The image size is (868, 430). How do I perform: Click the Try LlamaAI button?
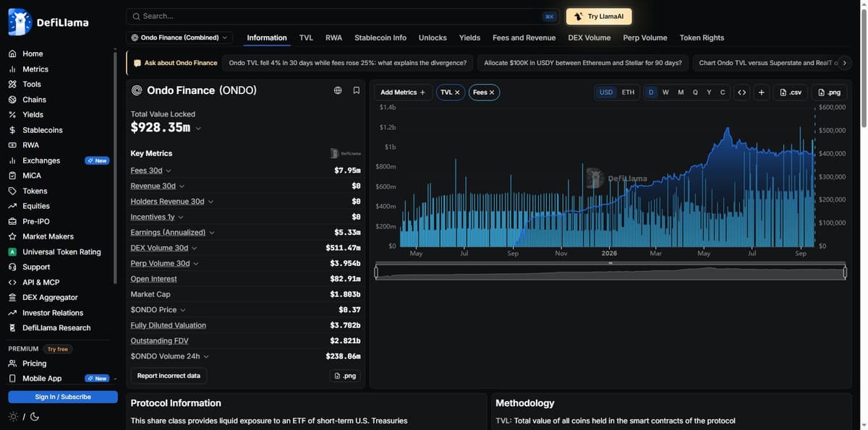599,16
